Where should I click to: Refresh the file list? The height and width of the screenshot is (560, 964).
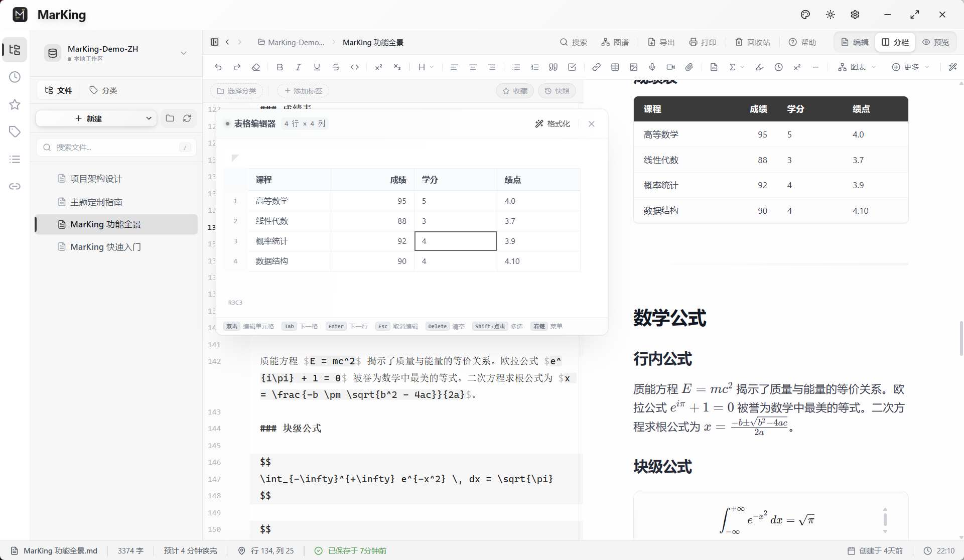(187, 118)
